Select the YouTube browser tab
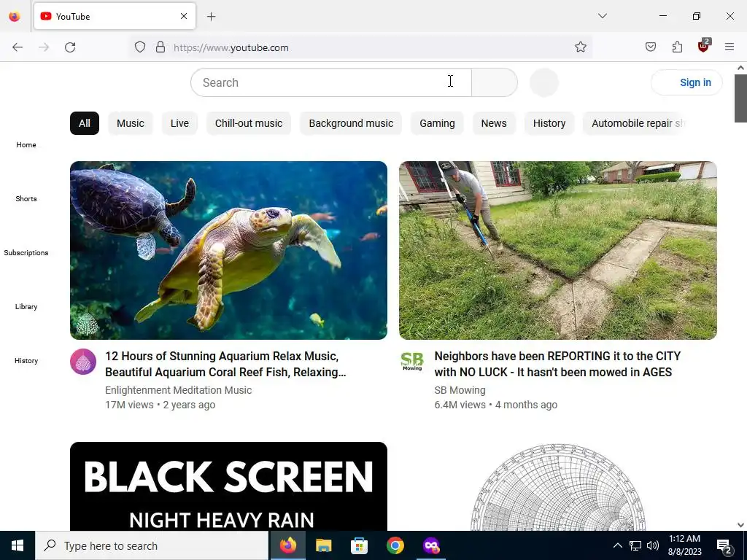The height and width of the screenshot is (560, 747). pyautogui.click(x=115, y=16)
